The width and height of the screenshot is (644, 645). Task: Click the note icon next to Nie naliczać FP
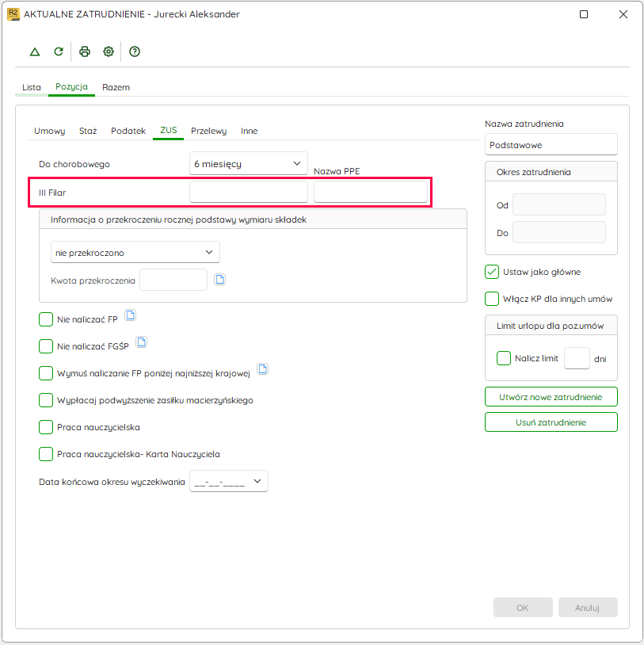(x=131, y=315)
